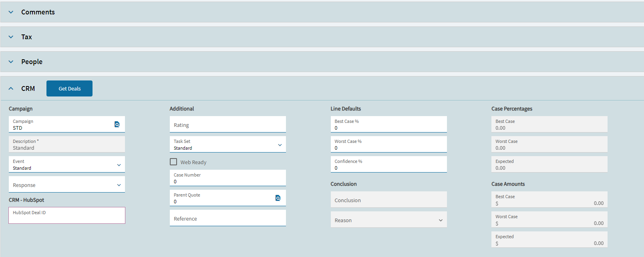The width and height of the screenshot is (644, 257).
Task: Click the People section header title
Action: point(32,62)
